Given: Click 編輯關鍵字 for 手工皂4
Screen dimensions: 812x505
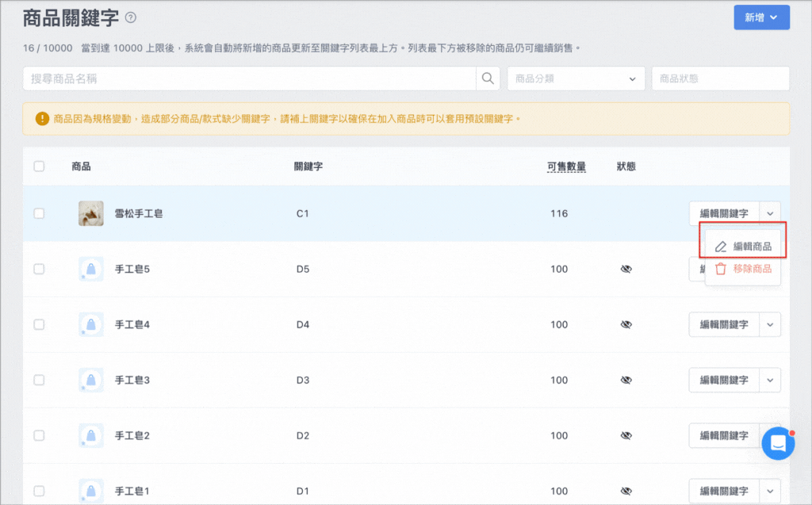Looking at the screenshot, I should [724, 324].
